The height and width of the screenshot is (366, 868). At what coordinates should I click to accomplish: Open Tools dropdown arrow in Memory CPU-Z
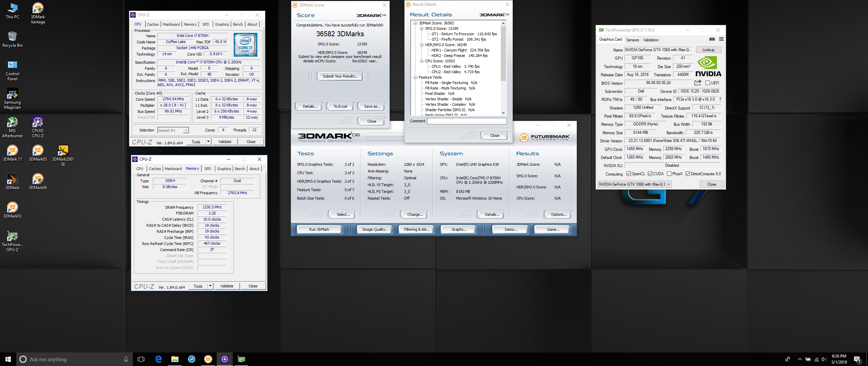pyautogui.click(x=210, y=286)
